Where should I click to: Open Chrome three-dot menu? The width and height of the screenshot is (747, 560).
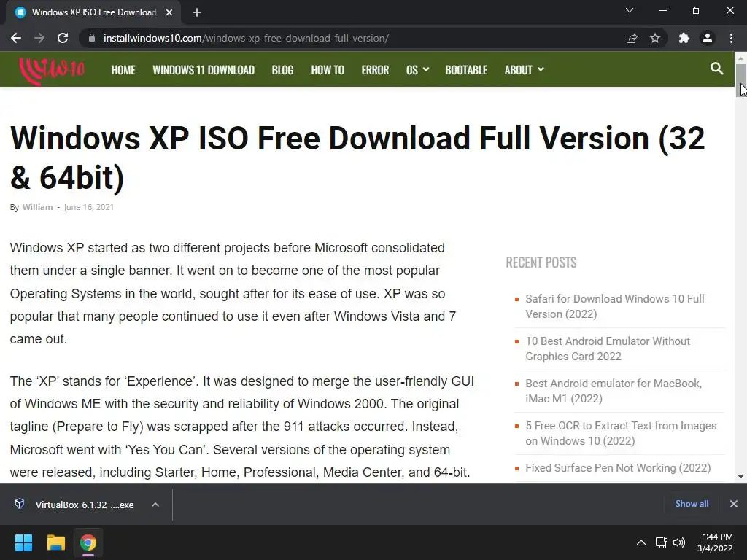click(731, 38)
